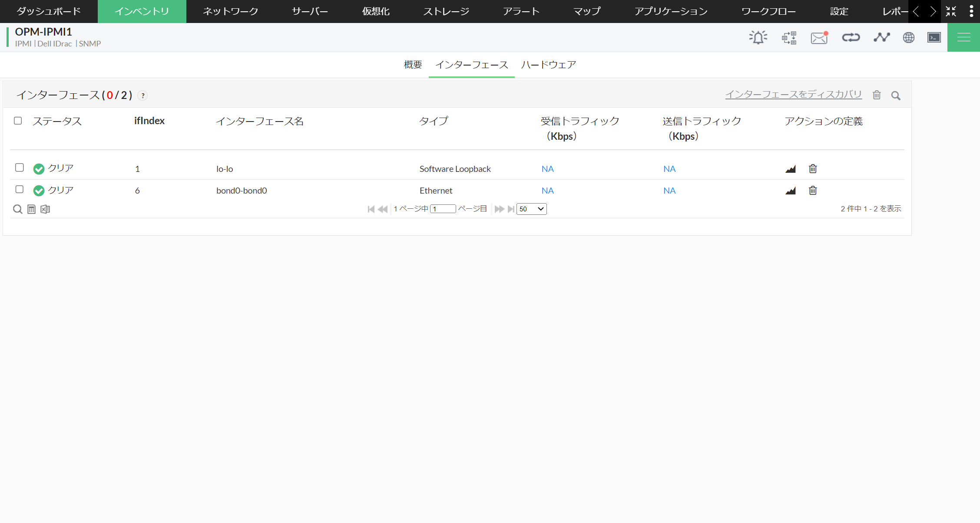Open the terminal console icon
Viewport: 980px width, 523px height.
click(934, 37)
